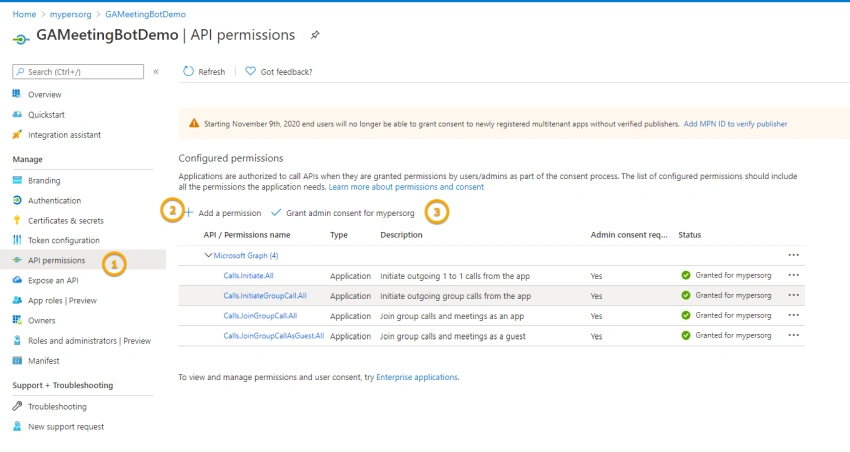Navigate to Home breadcrumb
Screen dimensions: 850x452
pos(24,14)
